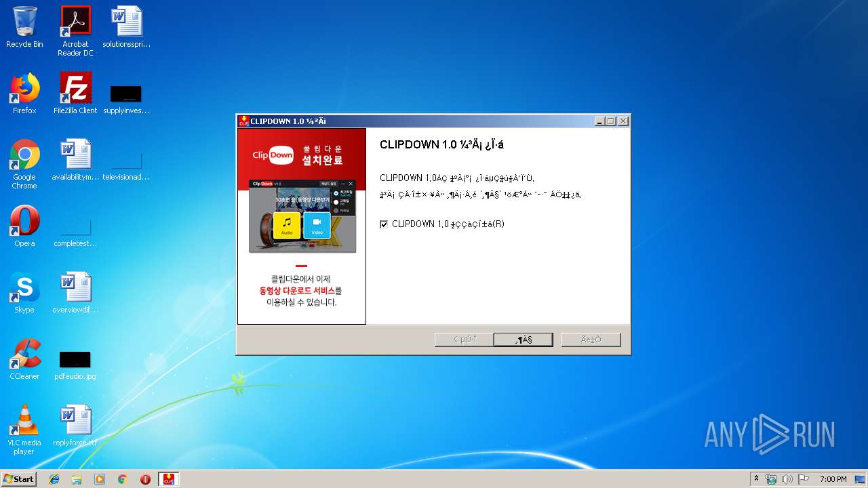Launch Firefox from the desktop
This screenshot has width=868, height=488.
click(x=24, y=94)
